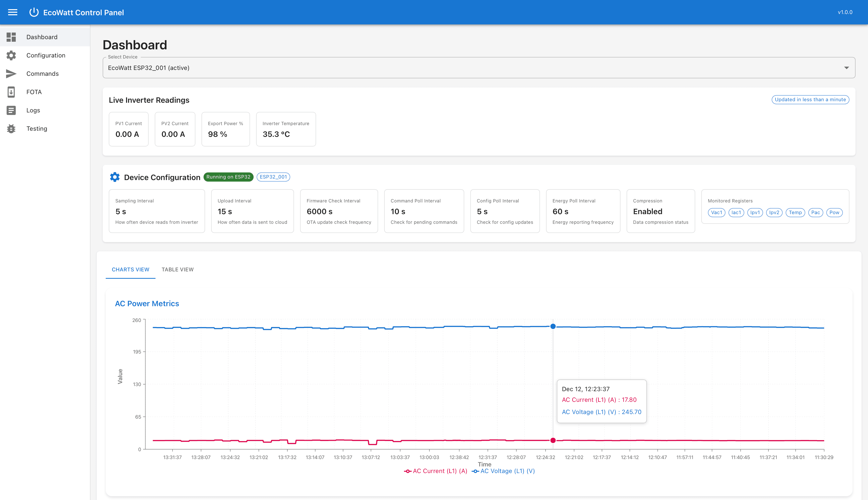
Task: Toggle AC Voltage (L1) series in legend
Action: click(503, 471)
